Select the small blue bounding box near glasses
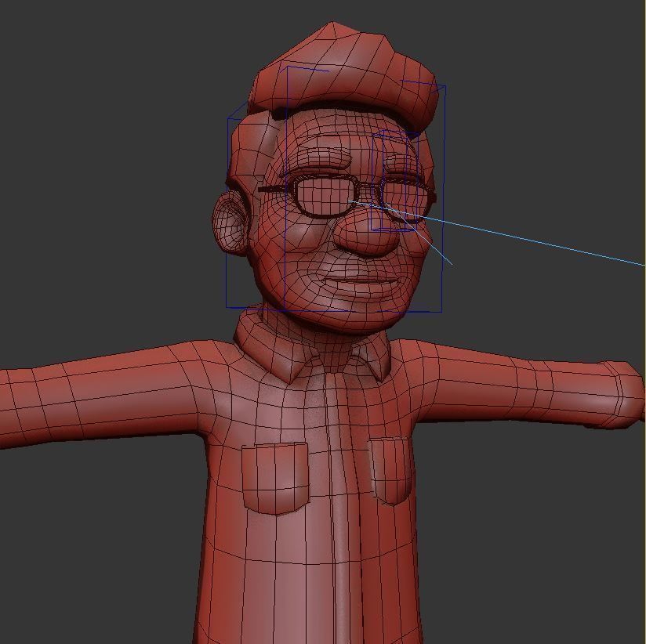This screenshot has width=646, height=644. pos(395,181)
